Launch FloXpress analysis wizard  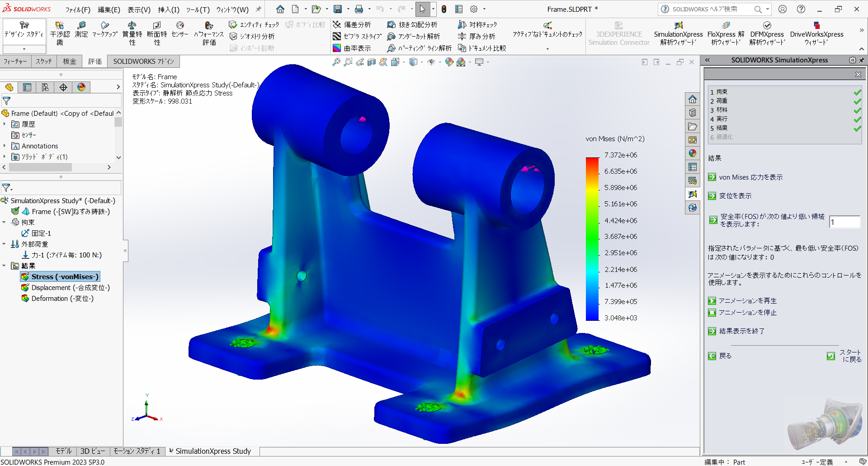(726, 33)
